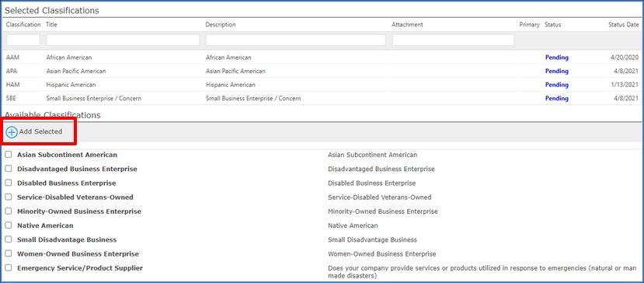This screenshot has width=644, height=283.
Task: Select the APA classification code cell
Action: tap(12, 72)
